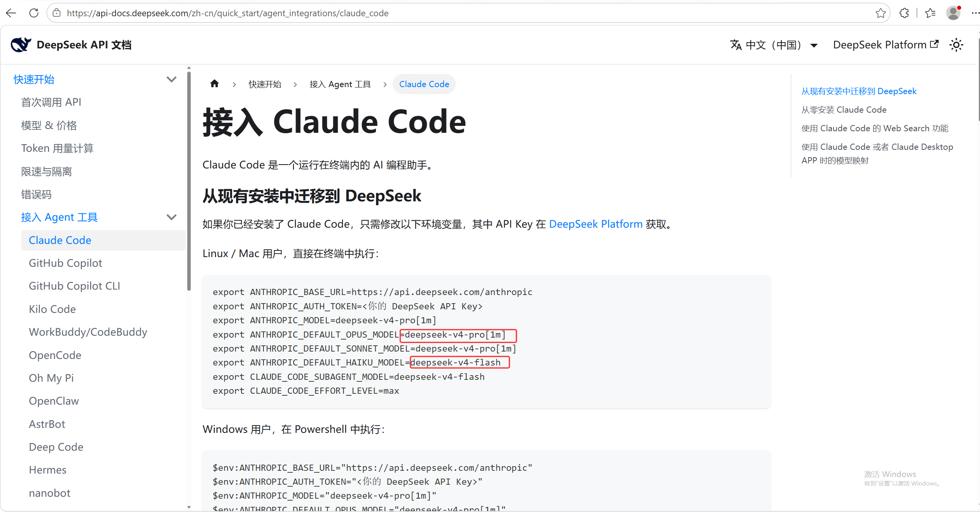Click the browser back arrow

click(11, 13)
